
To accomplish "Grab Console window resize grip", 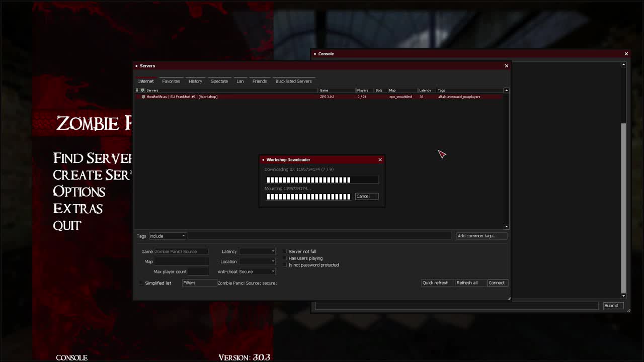I will pos(628,310).
